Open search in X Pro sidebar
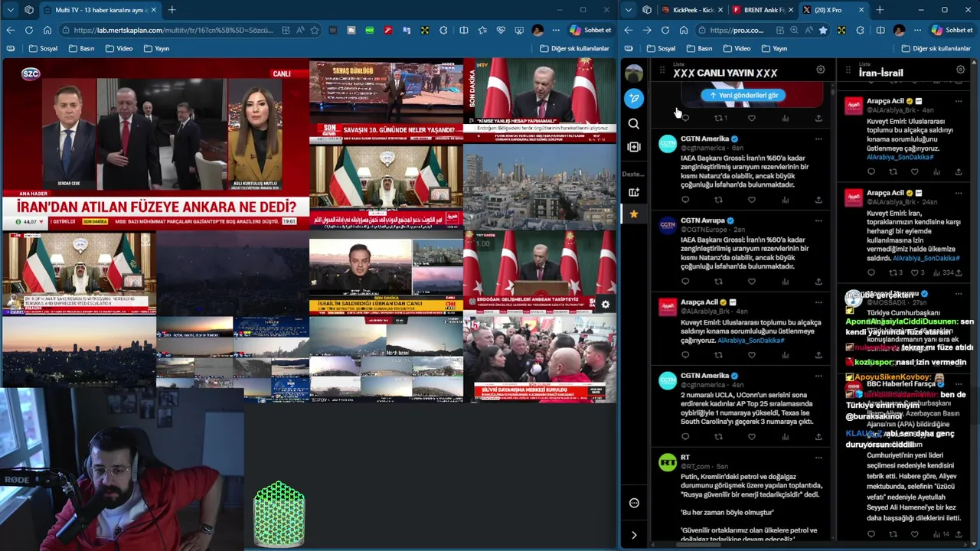 coord(634,123)
